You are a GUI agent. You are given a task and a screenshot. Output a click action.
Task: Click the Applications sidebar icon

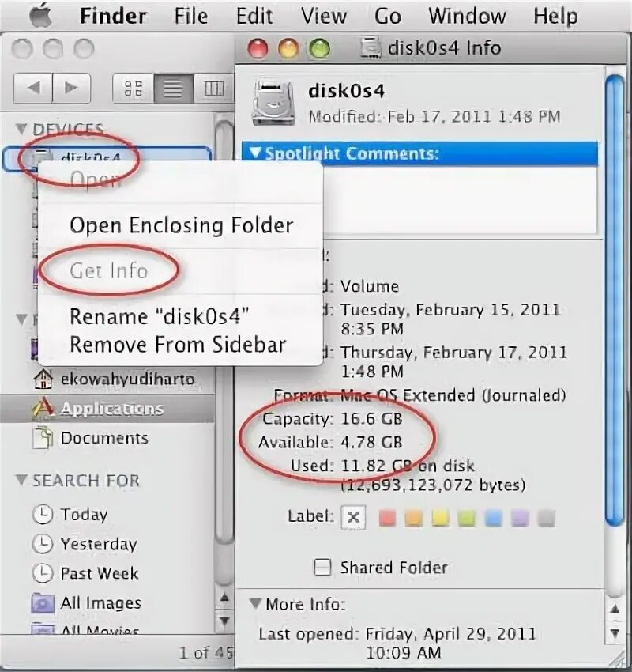pos(43,408)
